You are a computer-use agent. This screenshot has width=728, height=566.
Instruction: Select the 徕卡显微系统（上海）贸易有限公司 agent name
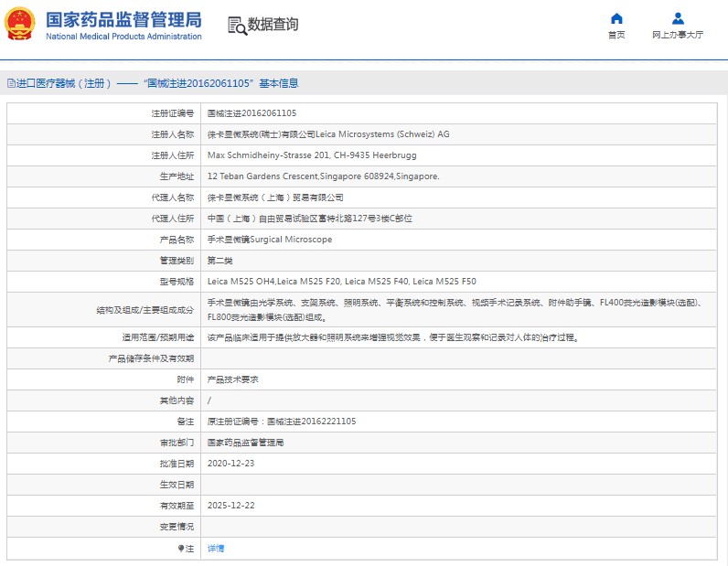pyautogui.click(x=275, y=198)
